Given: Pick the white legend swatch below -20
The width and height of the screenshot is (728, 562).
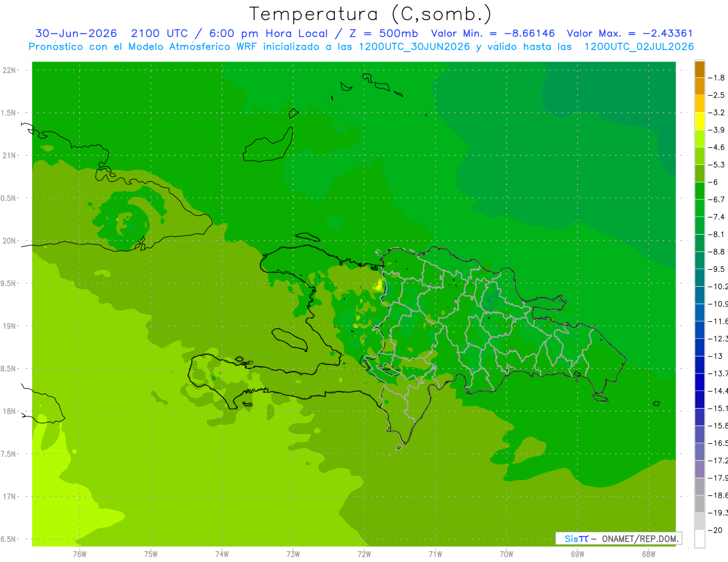Looking at the screenshot, I should [700, 539].
